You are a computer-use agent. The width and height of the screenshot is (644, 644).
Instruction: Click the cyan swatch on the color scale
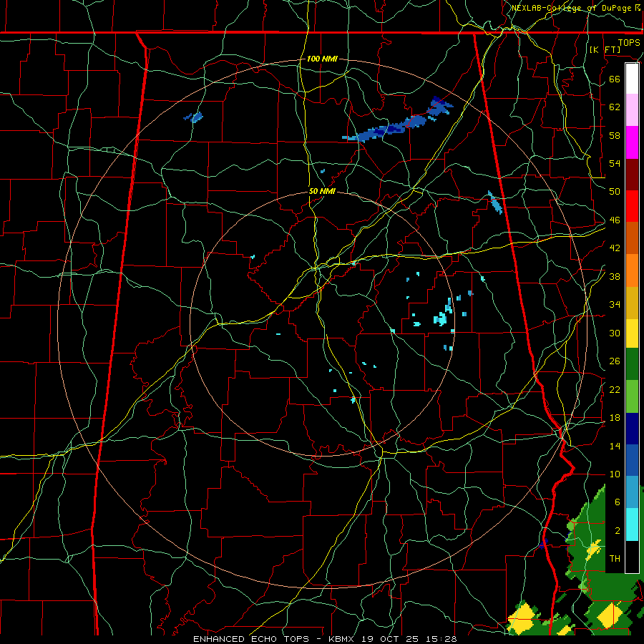[x=632, y=525]
